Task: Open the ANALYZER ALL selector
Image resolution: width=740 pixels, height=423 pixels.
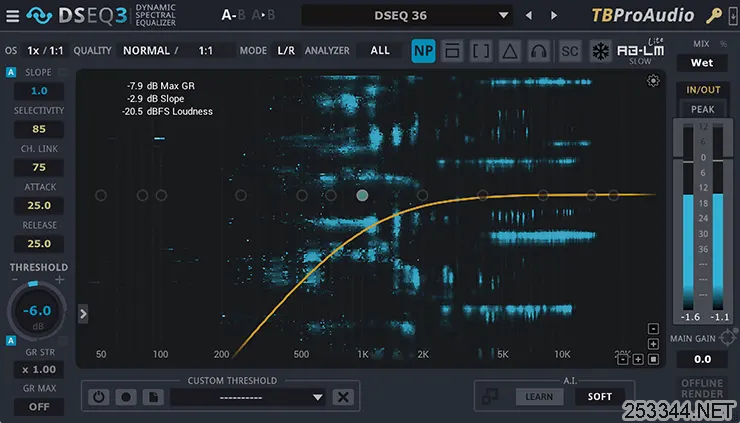Action: click(x=380, y=51)
